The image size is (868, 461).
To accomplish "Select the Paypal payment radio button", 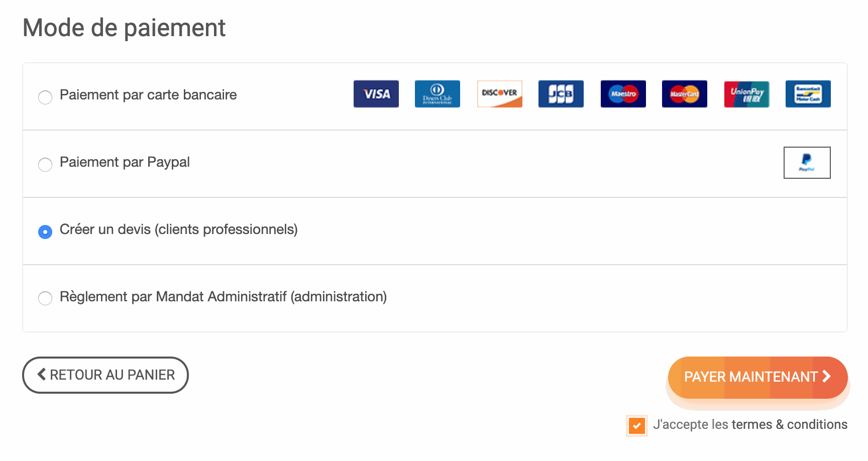I will click(x=45, y=164).
